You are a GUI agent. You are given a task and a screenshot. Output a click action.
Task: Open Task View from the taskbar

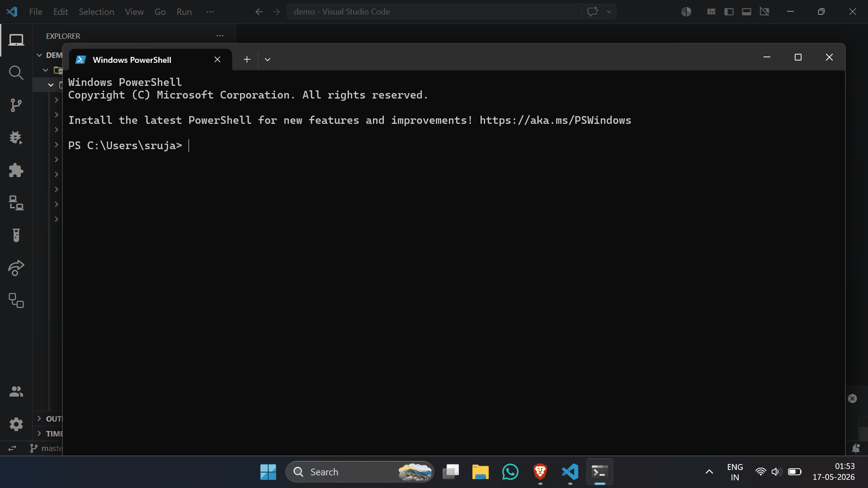coord(451,472)
